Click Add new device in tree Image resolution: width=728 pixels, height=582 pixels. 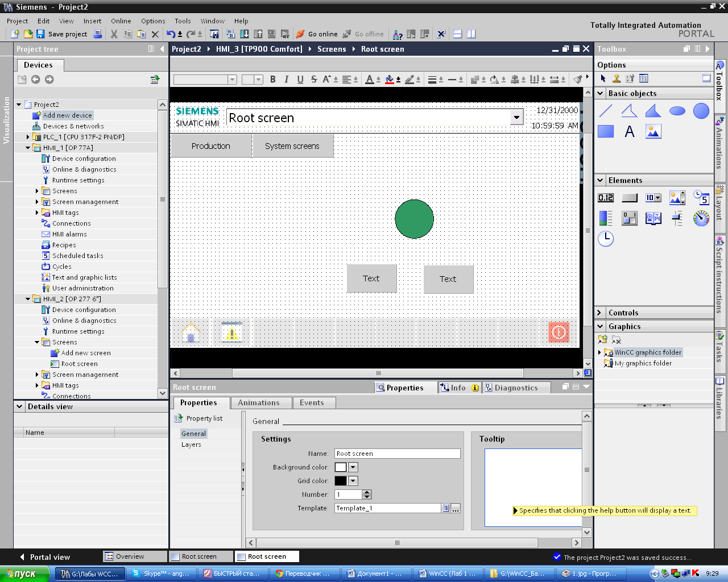pyautogui.click(x=67, y=115)
